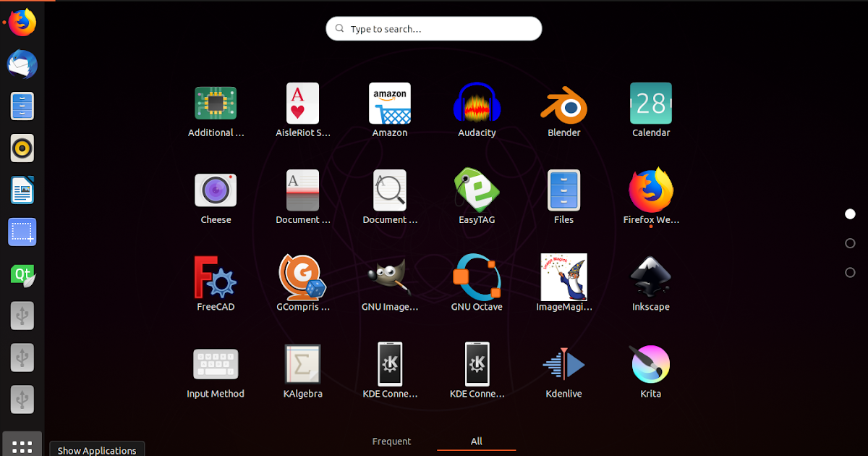The width and height of the screenshot is (868, 456).
Task: Launch Firefox Web Browser from grid
Action: tap(651, 190)
